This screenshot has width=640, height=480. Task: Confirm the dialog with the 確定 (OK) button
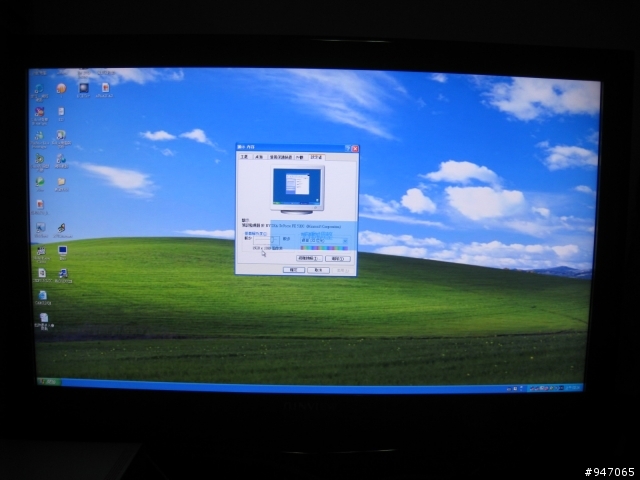coord(294,270)
